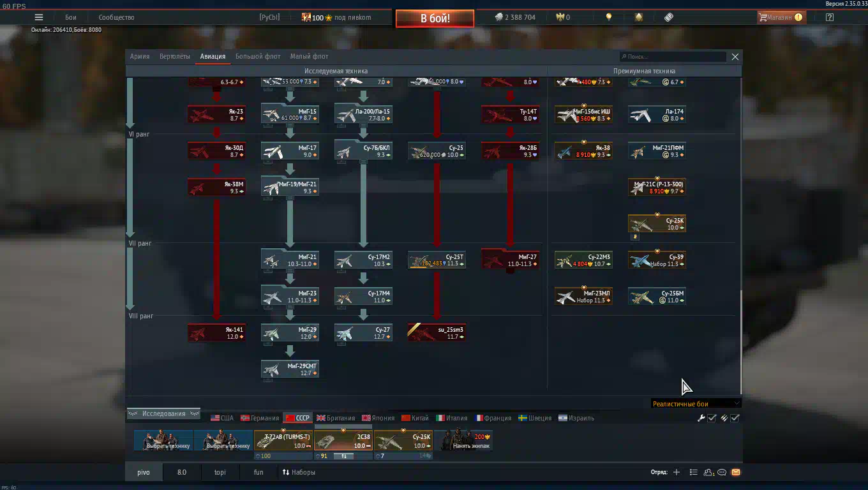Open the Сообщество top menu

point(116,17)
